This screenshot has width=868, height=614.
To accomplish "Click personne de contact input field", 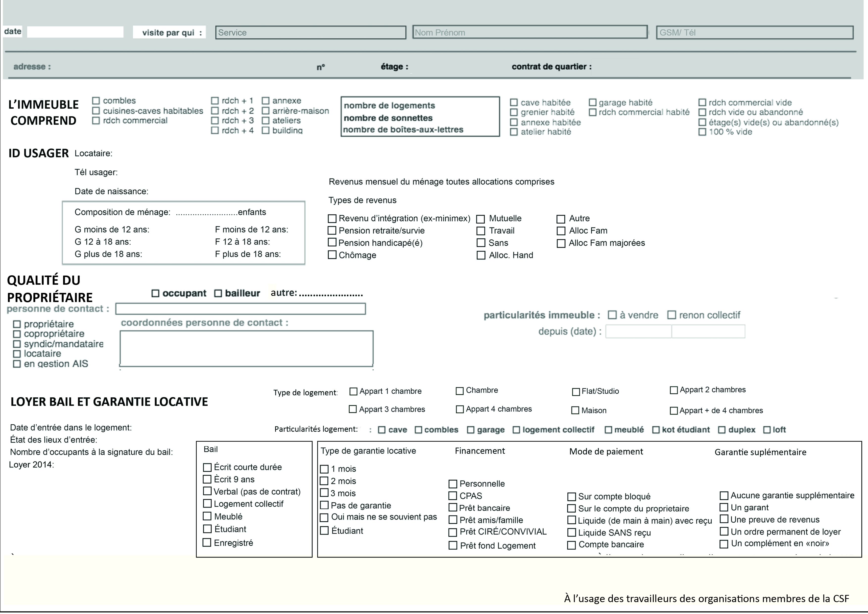I will pyautogui.click(x=241, y=309).
